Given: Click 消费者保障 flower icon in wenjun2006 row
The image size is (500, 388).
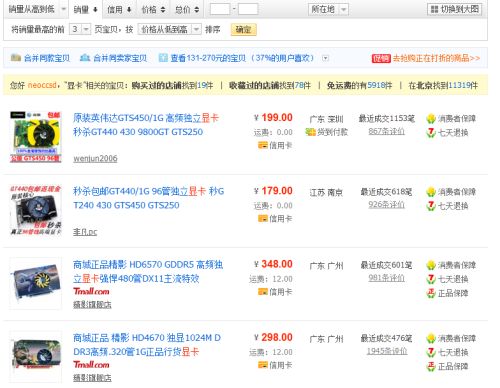Looking at the screenshot, I should [431, 119].
